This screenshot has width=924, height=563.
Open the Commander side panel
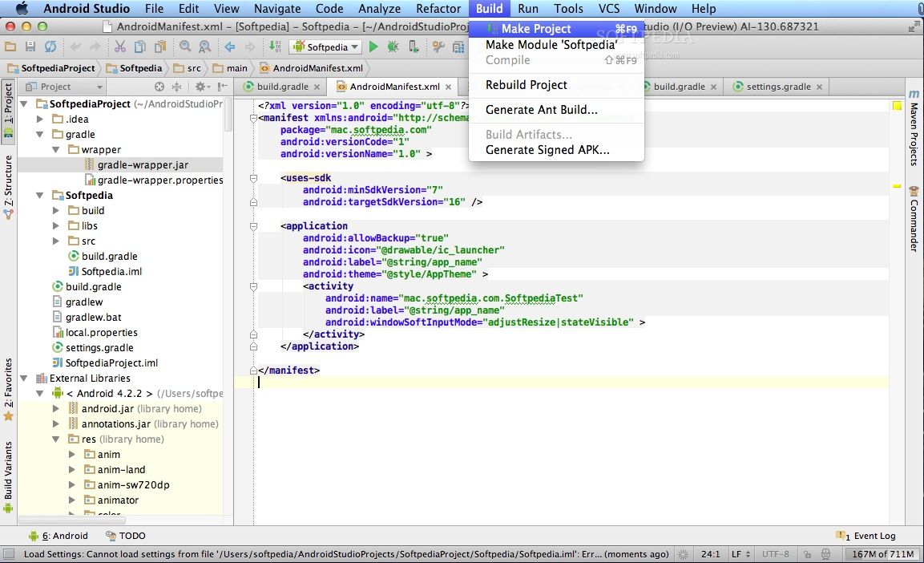point(914,219)
